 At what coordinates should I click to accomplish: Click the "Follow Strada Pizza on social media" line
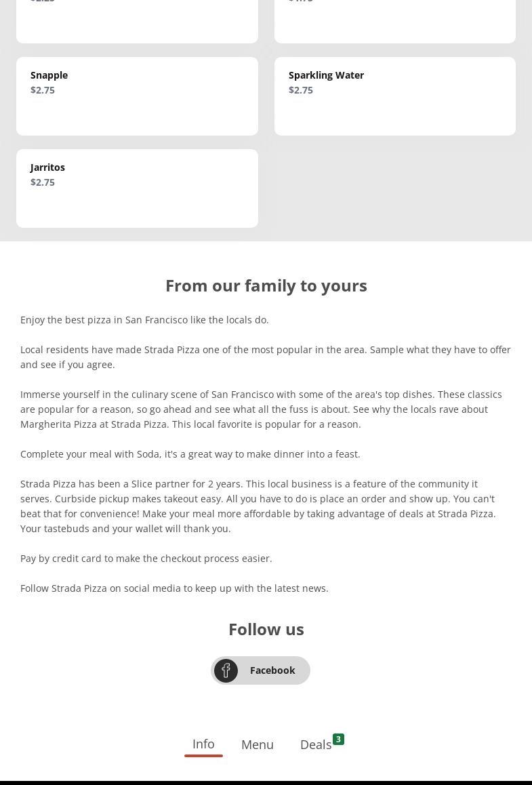pos(174,588)
